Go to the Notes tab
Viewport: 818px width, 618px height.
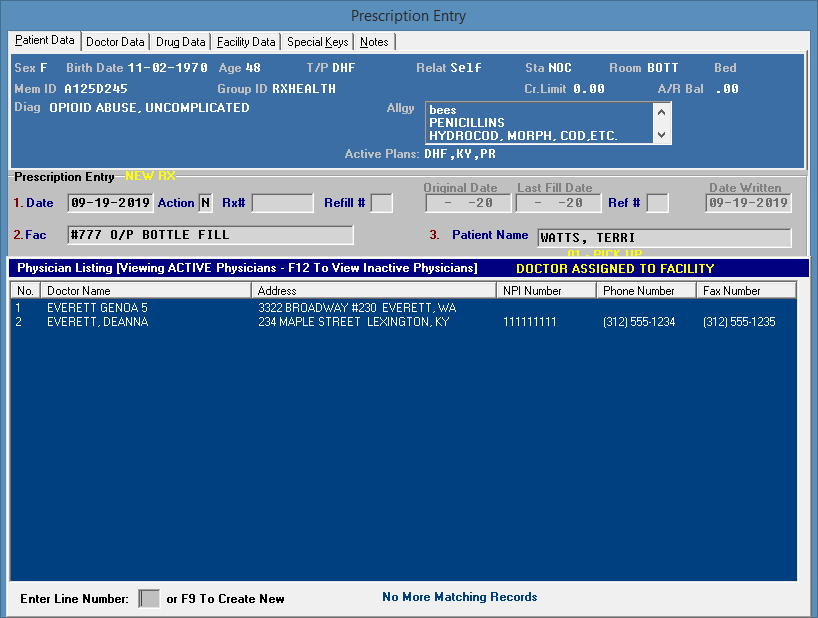pos(374,42)
